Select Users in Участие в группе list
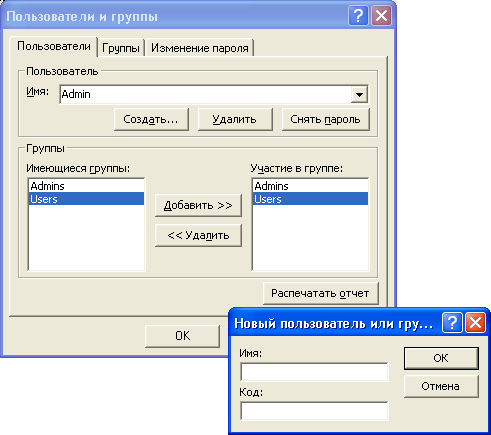Viewport: 491px width, 435px height. [310, 199]
